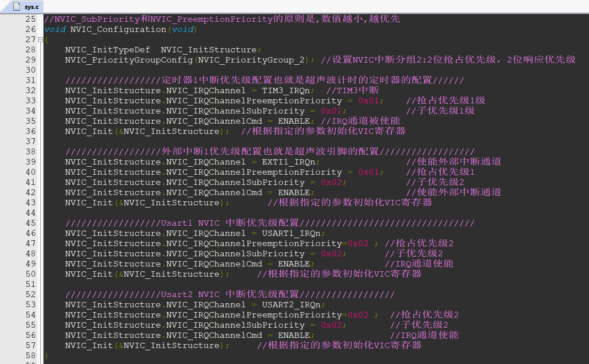The image size is (589, 364).
Task: Click EXTI1_IRQn on line 39
Action: tap(289, 162)
